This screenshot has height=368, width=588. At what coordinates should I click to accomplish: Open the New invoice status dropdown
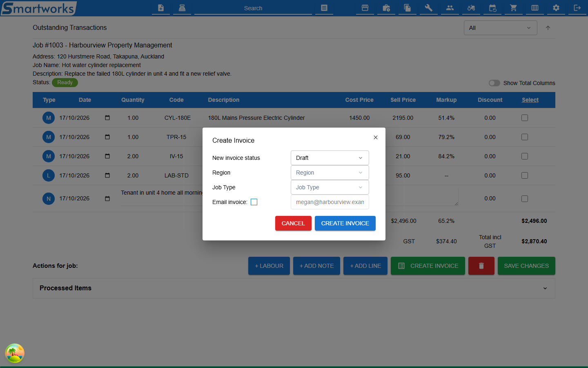[330, 158]
